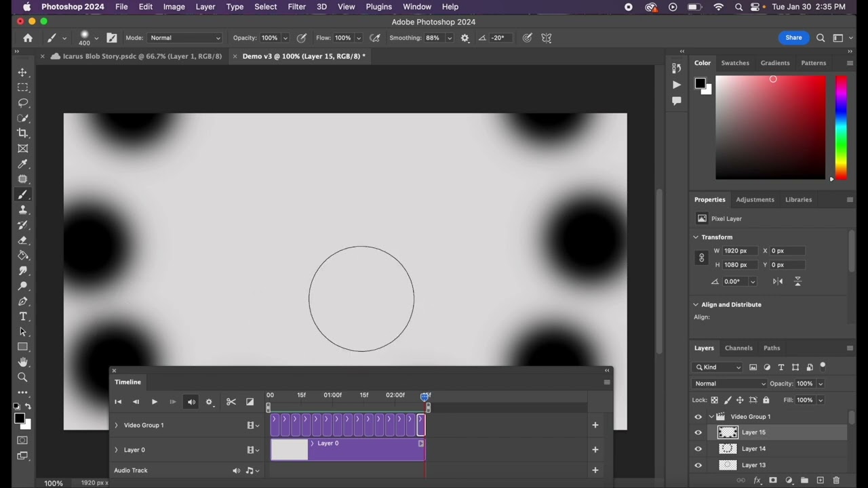Toggle symmetry paint butterfly icon
This screenshot has height=488, width=868.
[547, 38]
